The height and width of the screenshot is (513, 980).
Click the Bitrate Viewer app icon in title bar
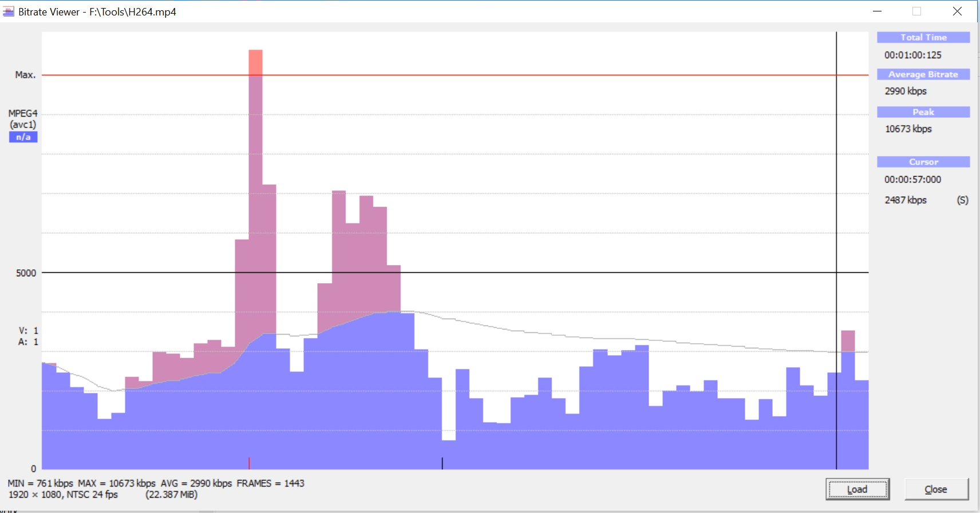pos(9,11)
